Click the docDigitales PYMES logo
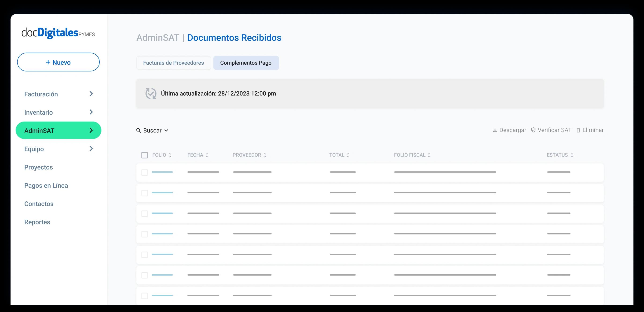Screen dimensions: 644x312 (58, 33)
